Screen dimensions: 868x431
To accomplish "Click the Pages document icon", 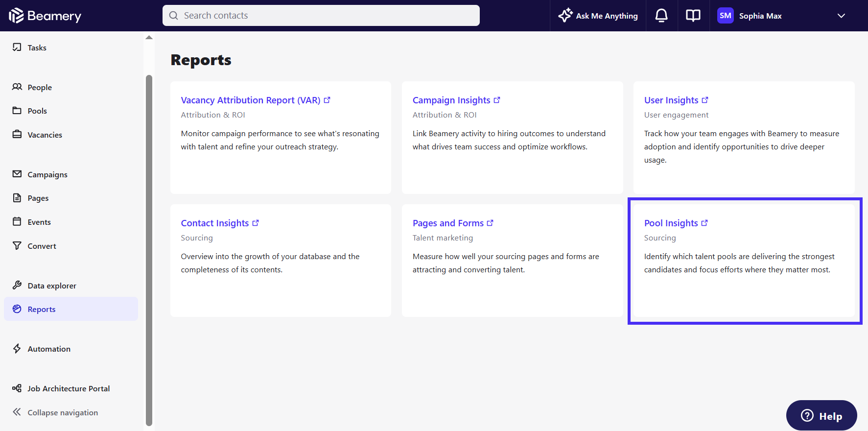I will (17, 198).
